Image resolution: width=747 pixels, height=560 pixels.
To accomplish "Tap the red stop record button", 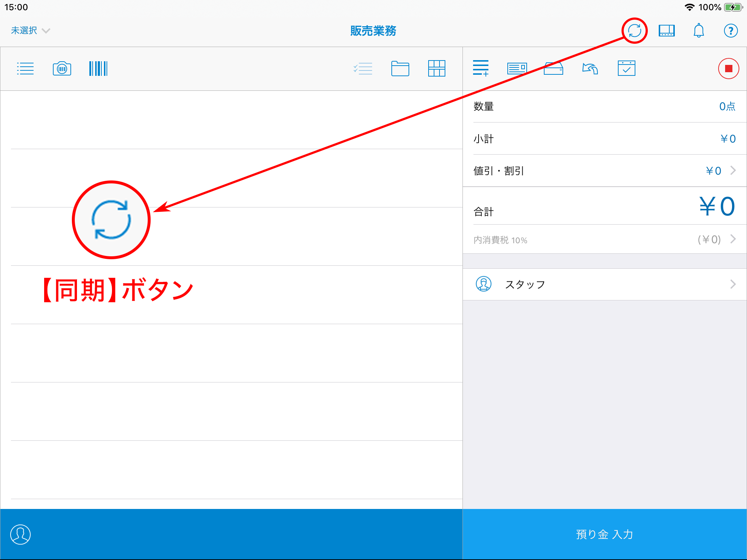I will coord(728,69).
